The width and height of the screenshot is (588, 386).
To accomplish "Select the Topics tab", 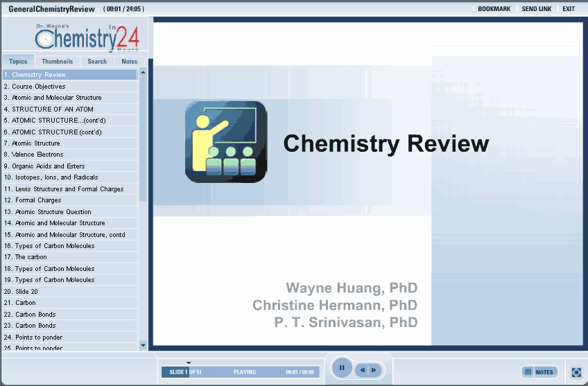I will click(18, 62).
